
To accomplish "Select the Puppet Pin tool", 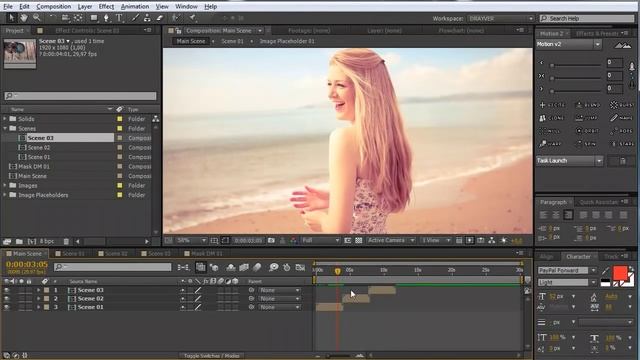I will [193, 18].
